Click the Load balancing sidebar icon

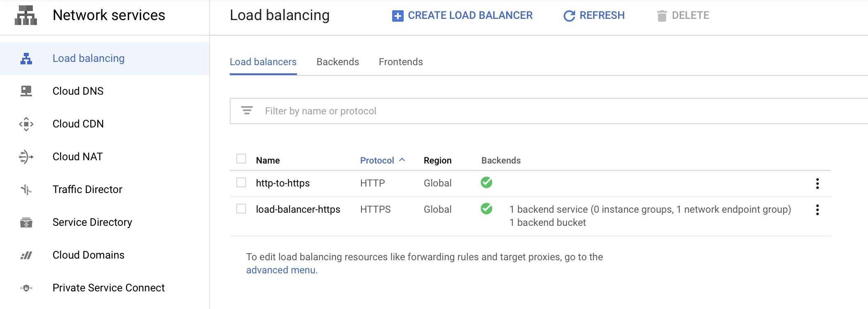point(26,59)
